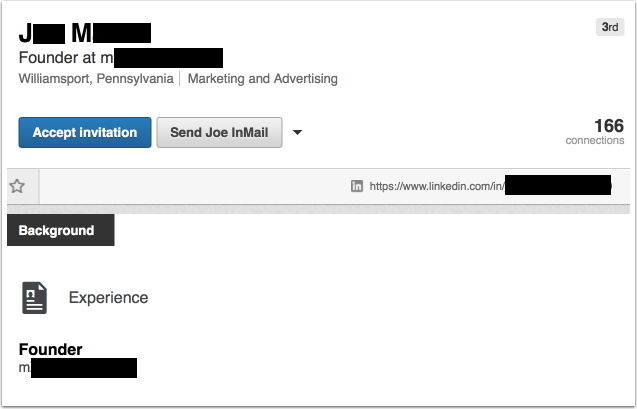Click the star bookmark icon
The image size is (637, 409).
(x=17, y=186)
